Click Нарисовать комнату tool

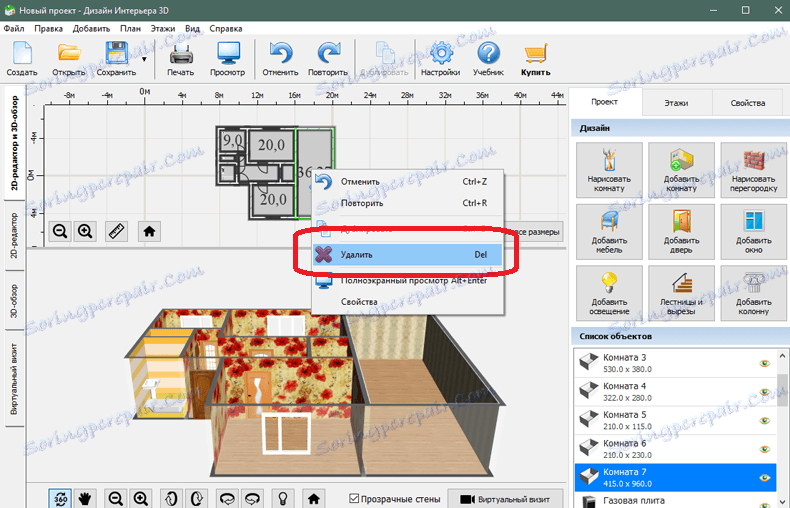609,170
